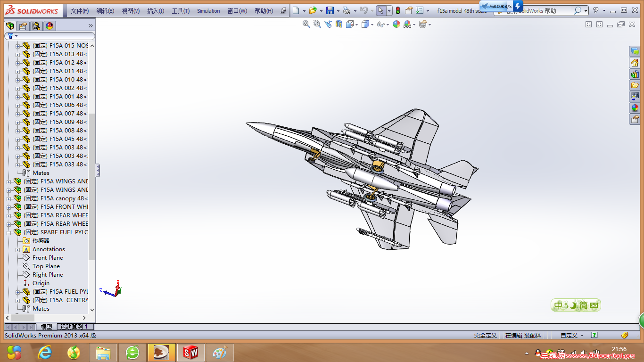Pin the menu bar with pushpin
The width and height of the screenshot is (644, 362).
(x=283, y=10)
